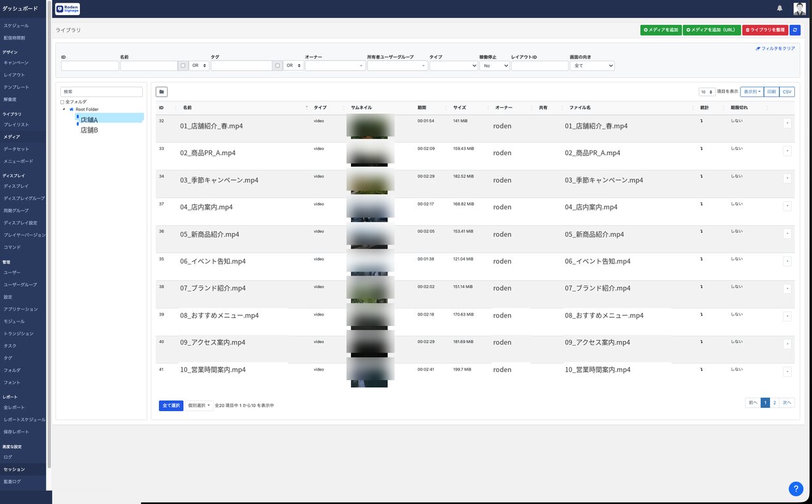Open stats icon for 05_新商品紹介.mp4
This screenshot has height=504, width=812.
[x=702, y=231]
